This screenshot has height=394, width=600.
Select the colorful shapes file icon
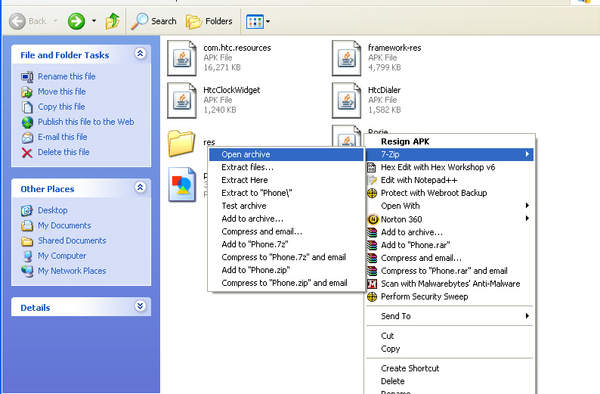coord(182,185)
